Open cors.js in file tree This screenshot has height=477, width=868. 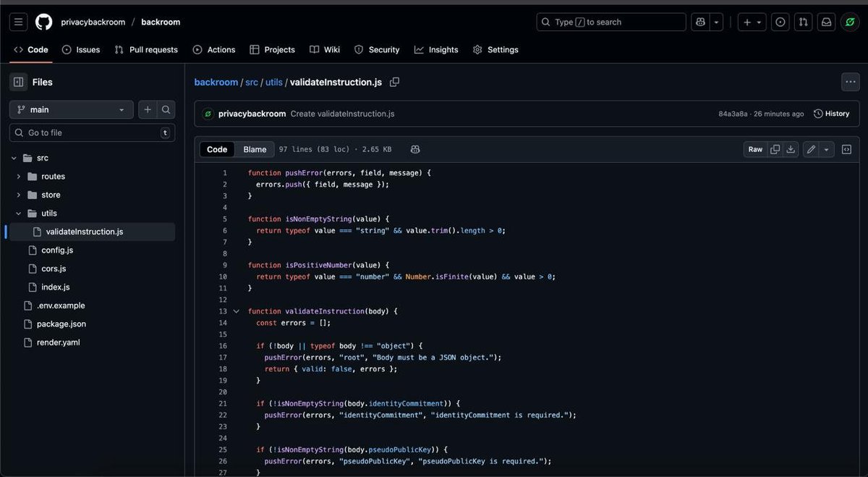point(54,269)
